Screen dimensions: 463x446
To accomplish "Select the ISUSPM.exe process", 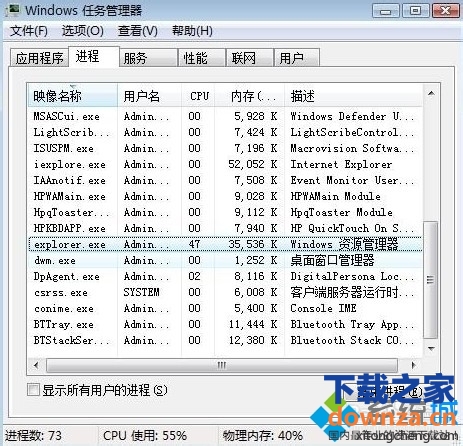I will [x=225, y=148].
